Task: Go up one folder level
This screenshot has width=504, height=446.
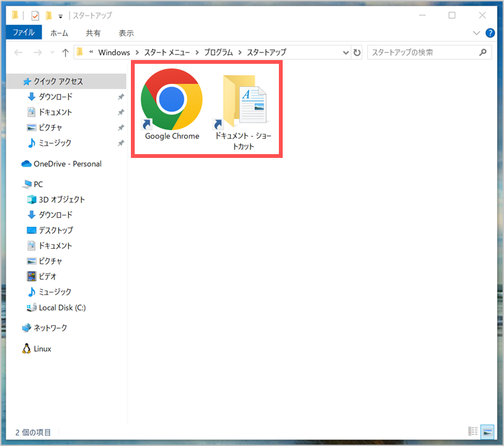Action: 65,52
